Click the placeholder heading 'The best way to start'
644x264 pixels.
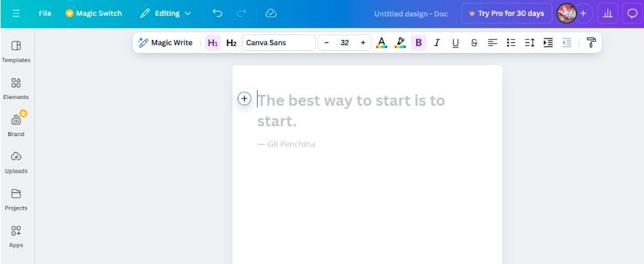(x=351, y=111)
